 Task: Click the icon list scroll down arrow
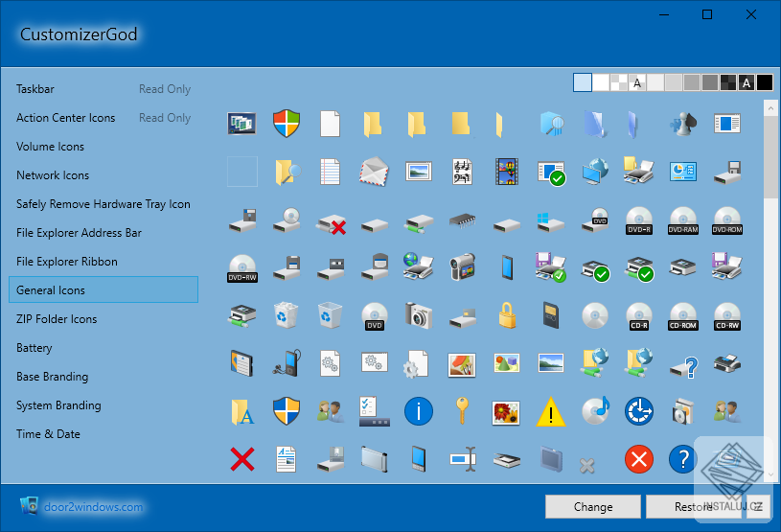(x=770, y=474)
